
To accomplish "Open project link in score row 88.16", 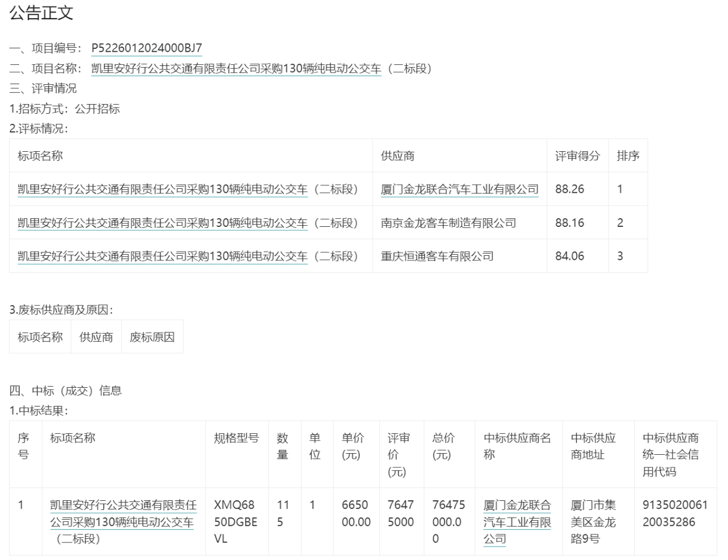I will click(x=163, y=223).
